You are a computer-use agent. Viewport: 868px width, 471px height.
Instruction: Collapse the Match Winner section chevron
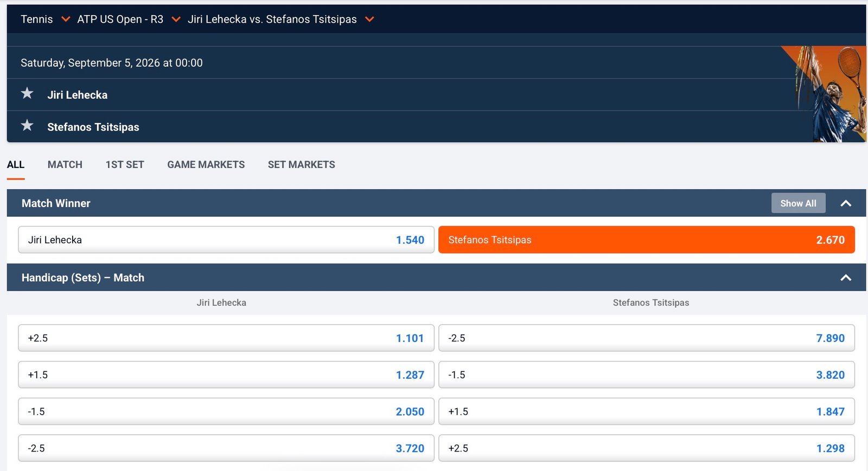pyautogui.click(x=846, y=203)
